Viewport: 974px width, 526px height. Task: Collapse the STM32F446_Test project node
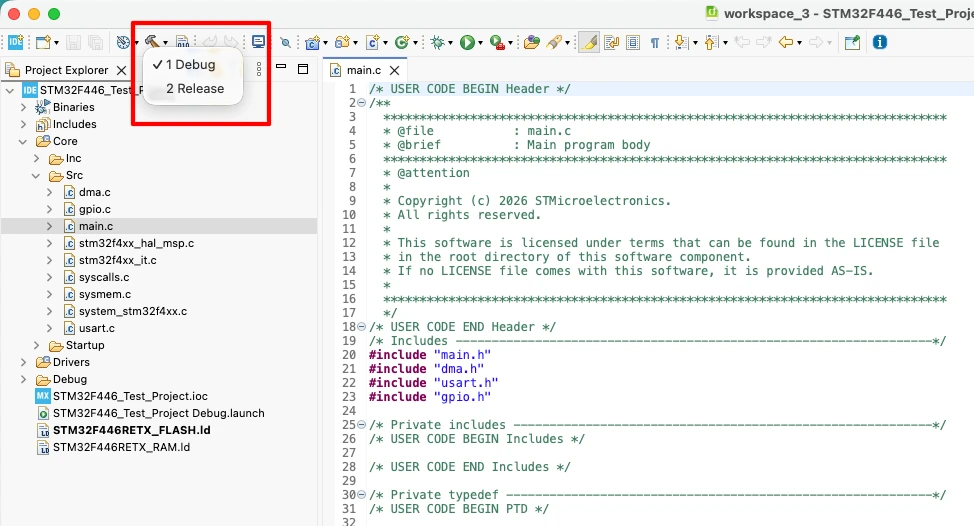click(10, 91)
